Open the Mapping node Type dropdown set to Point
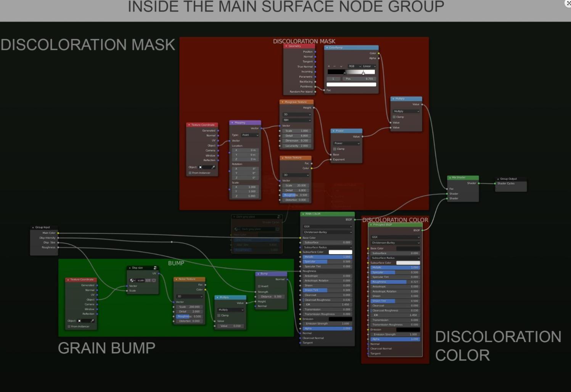This screenshot has height=392, width=571. (250, 135)
